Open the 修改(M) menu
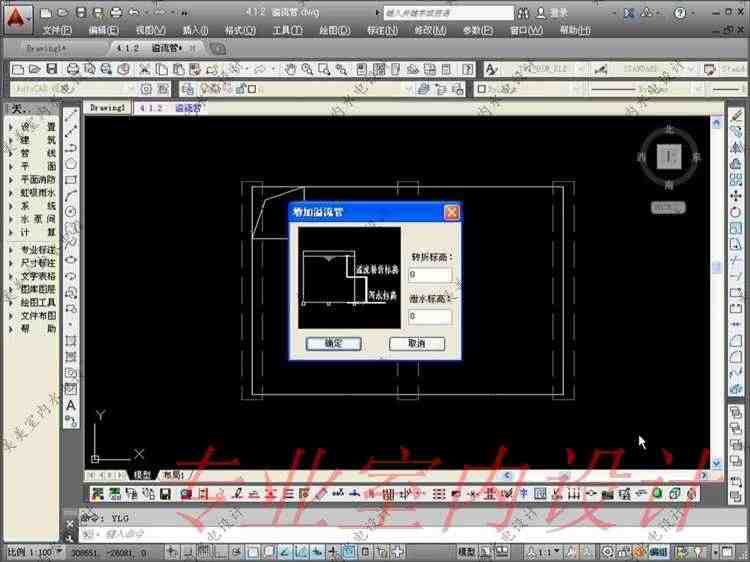 (430, 30)
